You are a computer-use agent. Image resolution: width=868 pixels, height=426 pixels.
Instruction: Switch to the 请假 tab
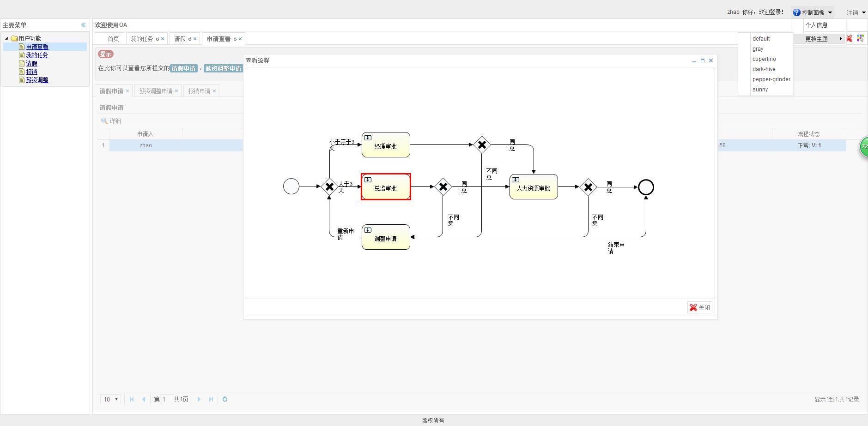coord(180,39)
